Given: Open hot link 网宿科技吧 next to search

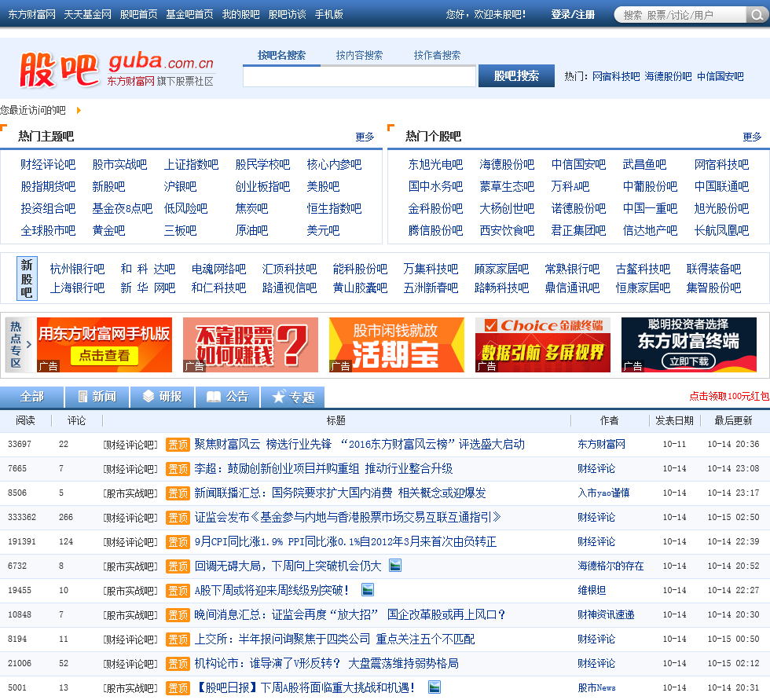Looking at the screenshot, I should (x=616, y=76).
